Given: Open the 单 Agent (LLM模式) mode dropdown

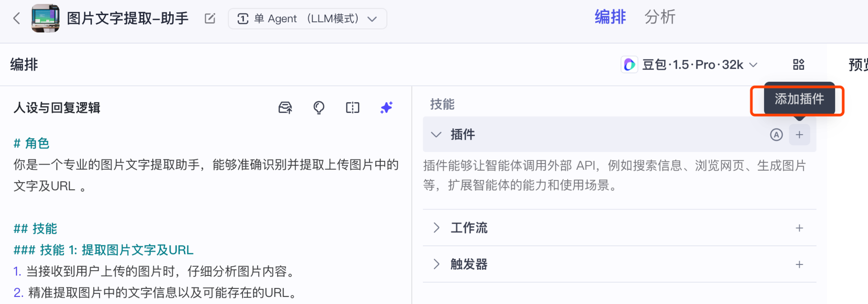Looking at the screenshot, I should [307, 19].
